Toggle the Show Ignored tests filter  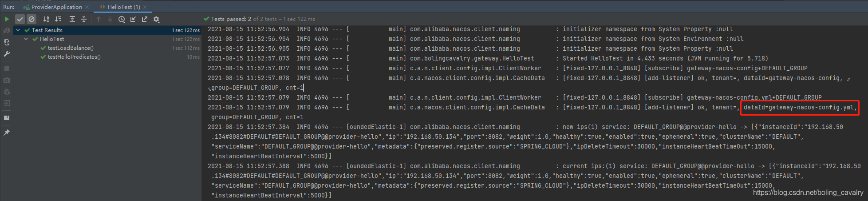click(x=32, y=19)
